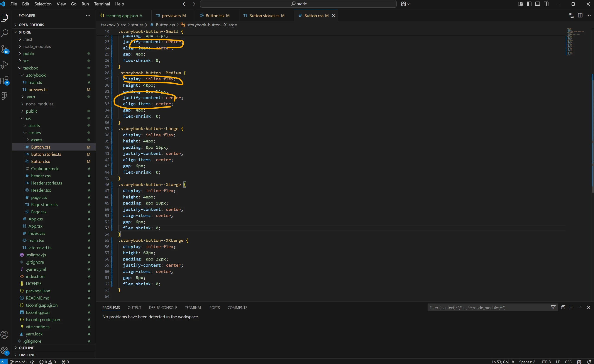Open the File menu

14,4
